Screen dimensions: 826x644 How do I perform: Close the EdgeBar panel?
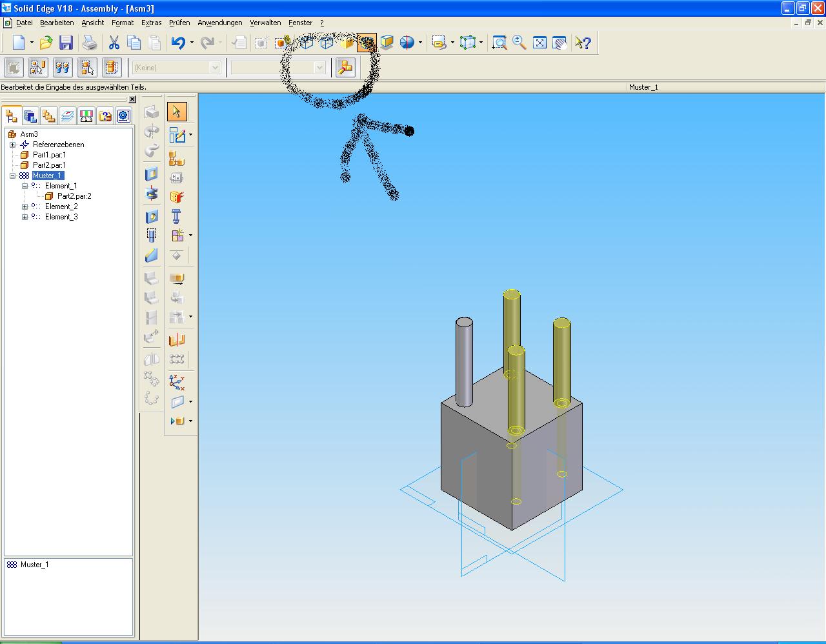coord(132,99)
